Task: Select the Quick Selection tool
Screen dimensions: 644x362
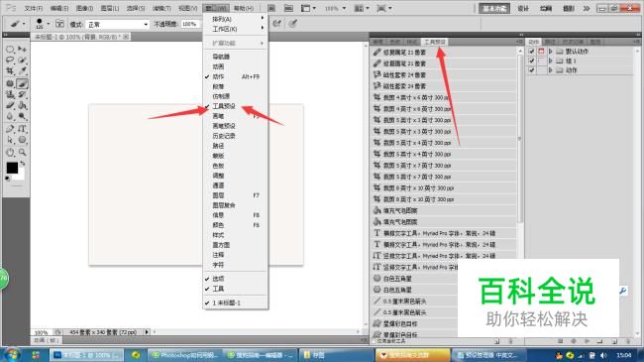Action: click(22, 60)
